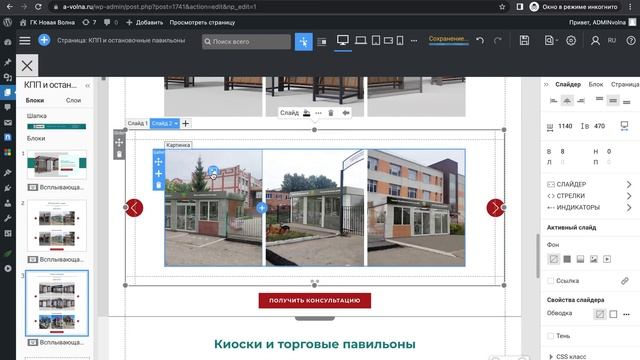This screenshot has width=640, height=360.
Task: Undo the last action
Action: (x=480, y=40)
